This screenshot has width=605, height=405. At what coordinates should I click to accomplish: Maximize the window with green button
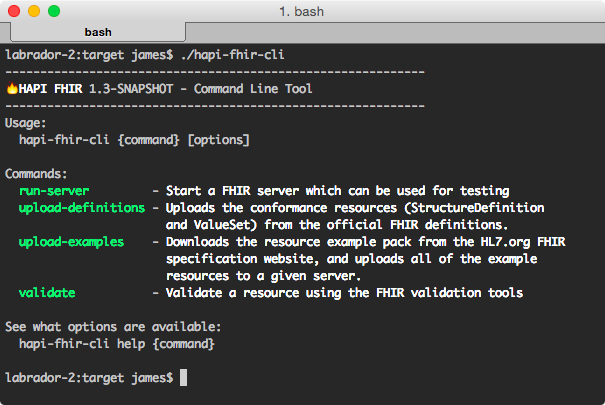54,11
